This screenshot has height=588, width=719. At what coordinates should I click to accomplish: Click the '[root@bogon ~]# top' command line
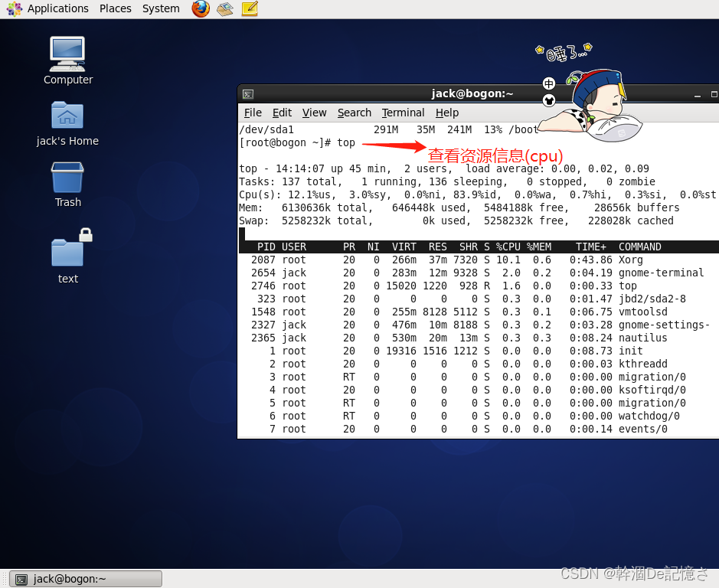[297, 142]
